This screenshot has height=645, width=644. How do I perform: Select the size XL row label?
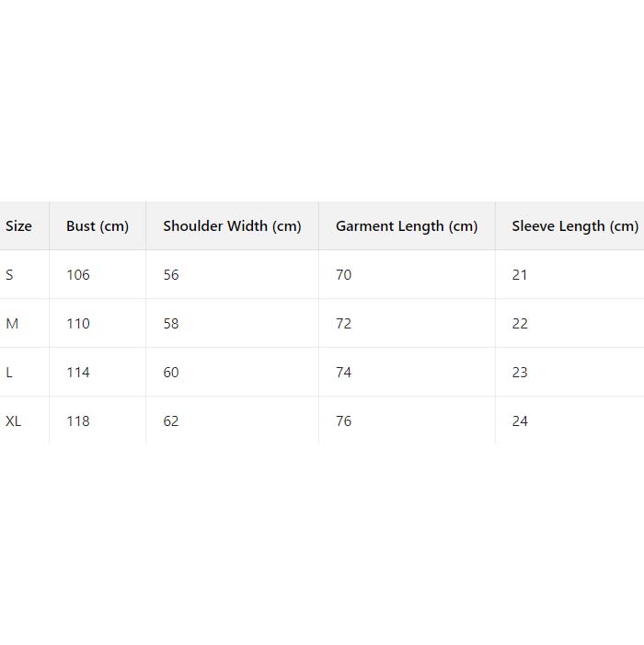[x=14, y=421]
